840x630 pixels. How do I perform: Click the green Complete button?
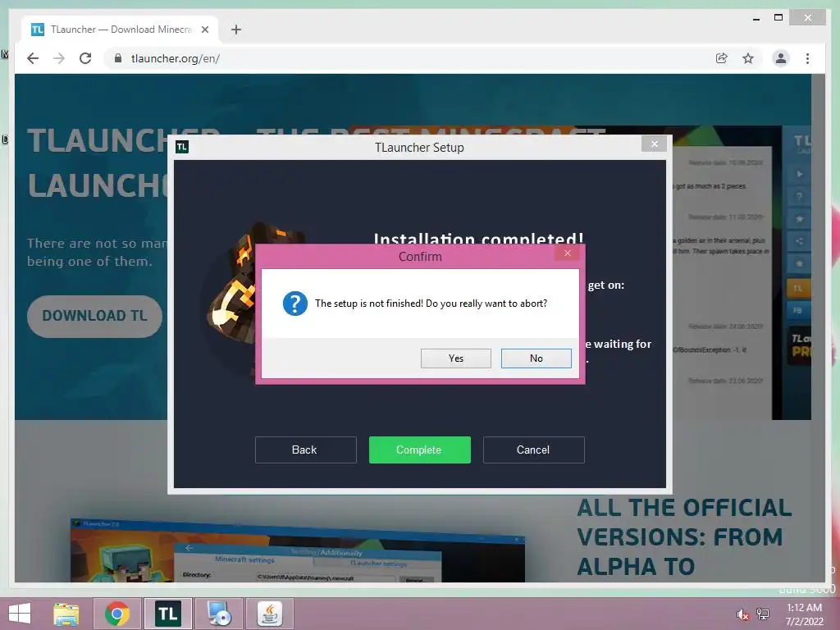coord(419,450)
